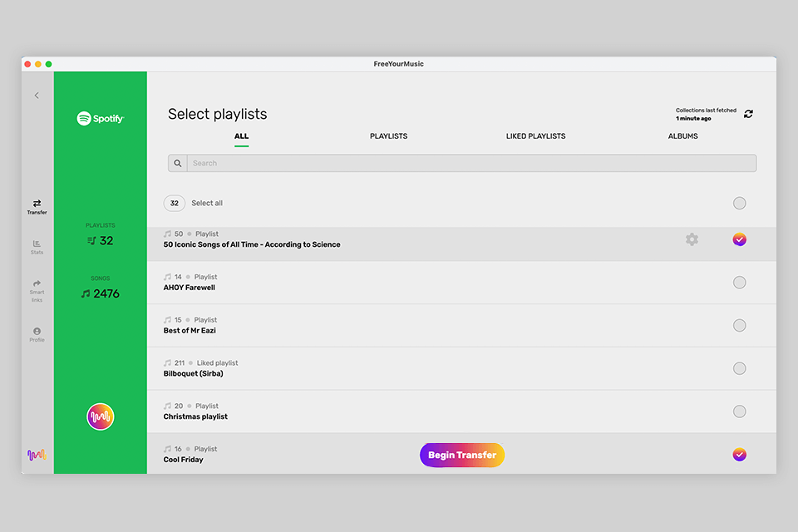798x532 pixels.
Task: Click the Spotify logo in green panel
Action: pyautogui.click(x=101, y=118)
